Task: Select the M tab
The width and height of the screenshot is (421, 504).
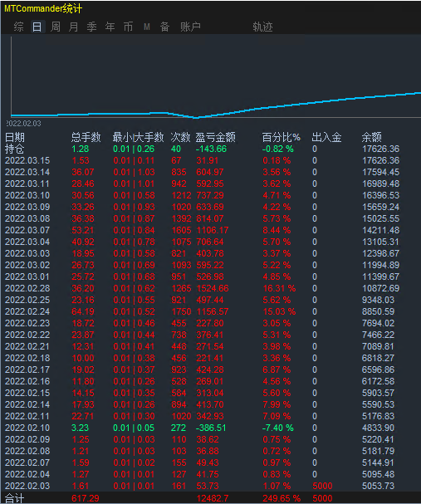Action: tap(147, 27)
